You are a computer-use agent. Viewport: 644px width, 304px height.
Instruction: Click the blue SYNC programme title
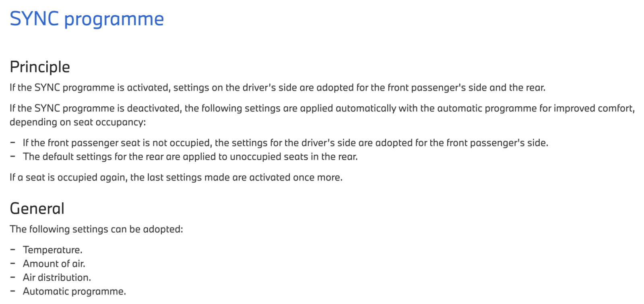pyautogui.click(x=87, y=19)
